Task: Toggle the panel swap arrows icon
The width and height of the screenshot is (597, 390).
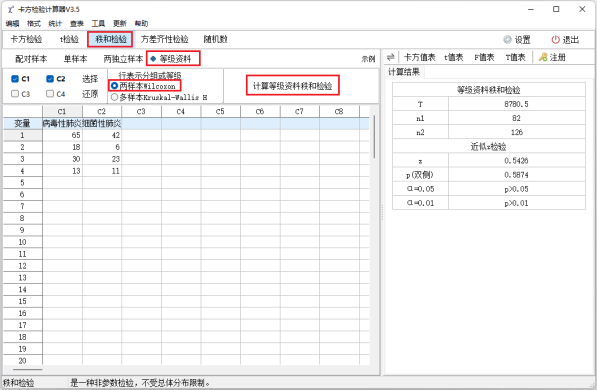Action: (x=390, y=57)
